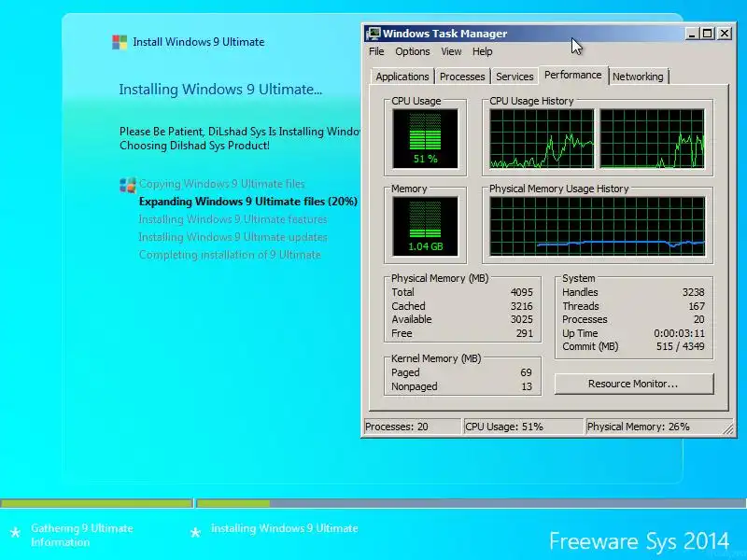The image size is (747, 560).
Task: Click the Commit (MB) value 515 / 4349
Action: point(681,346)
